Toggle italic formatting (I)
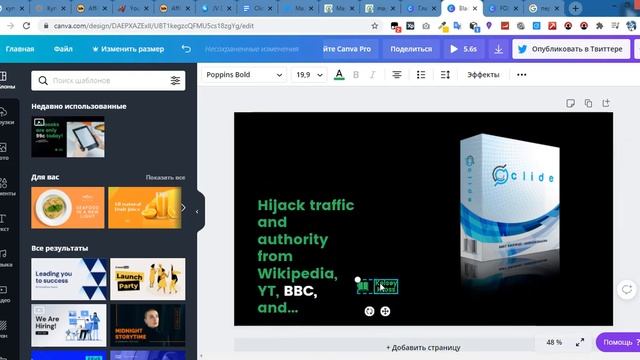This screenshot has width=640, height=360. [x=372, y=75]
